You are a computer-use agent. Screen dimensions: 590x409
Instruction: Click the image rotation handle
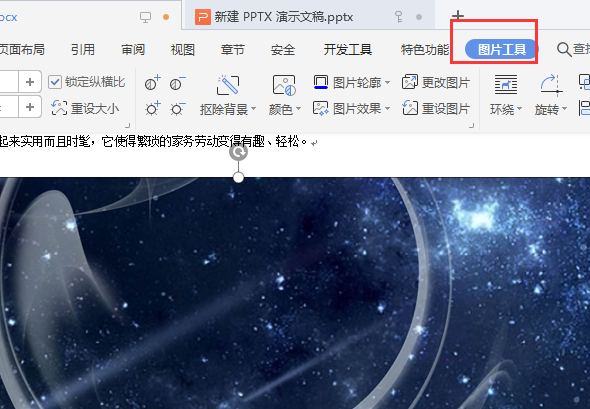pos(239,152)
